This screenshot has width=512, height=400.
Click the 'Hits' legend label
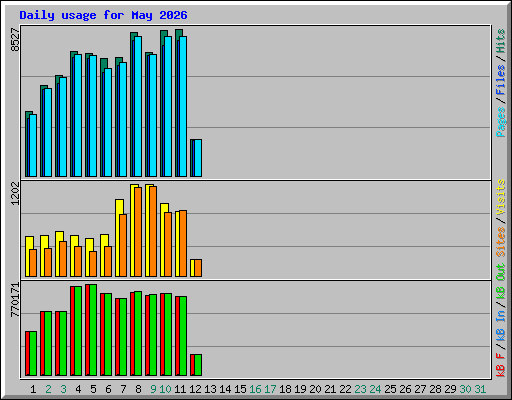tap(501, 41)
